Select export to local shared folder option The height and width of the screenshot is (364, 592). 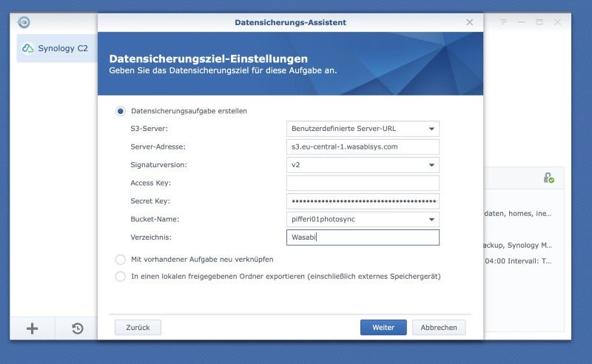pyautogui.click(x=121, y=277)
